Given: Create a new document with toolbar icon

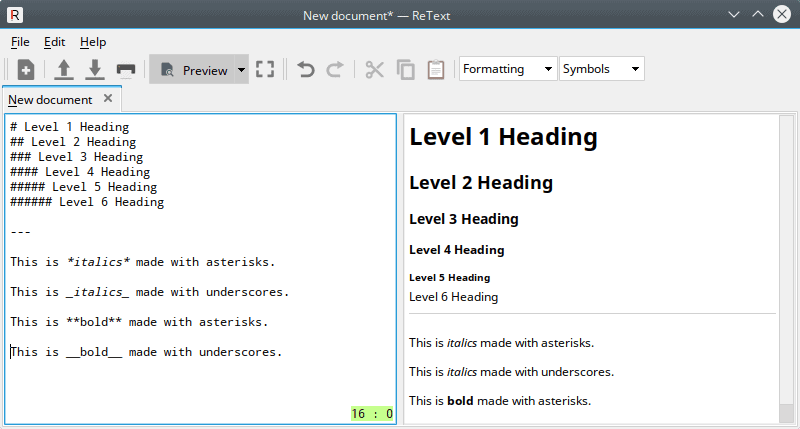Looking at the screenshot, I should (x=26, y=70).
